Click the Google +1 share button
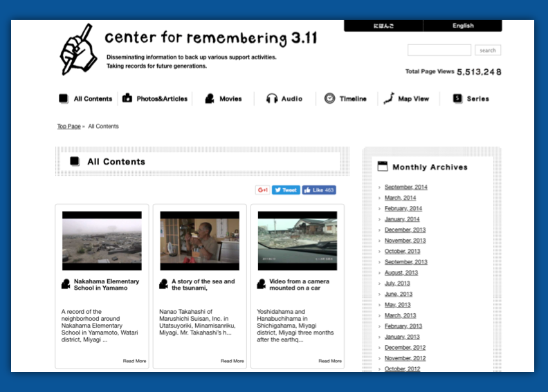 [262, 190]
